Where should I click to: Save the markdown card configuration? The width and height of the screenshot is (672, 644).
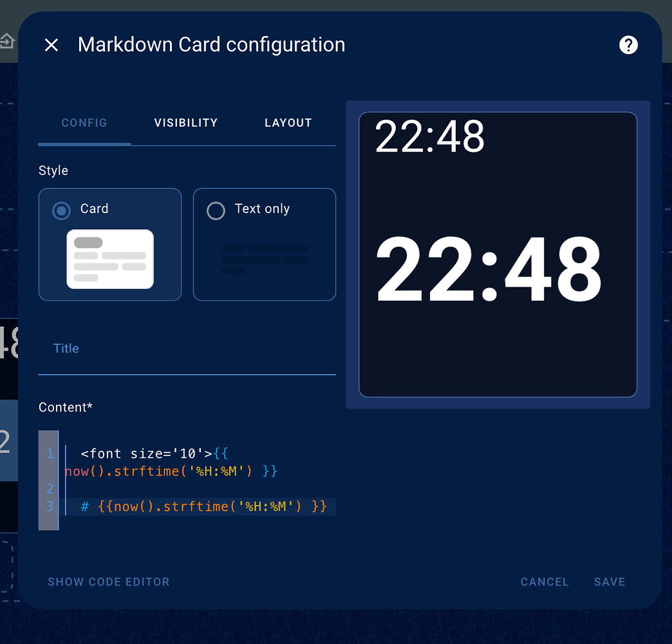click(609, 582)
